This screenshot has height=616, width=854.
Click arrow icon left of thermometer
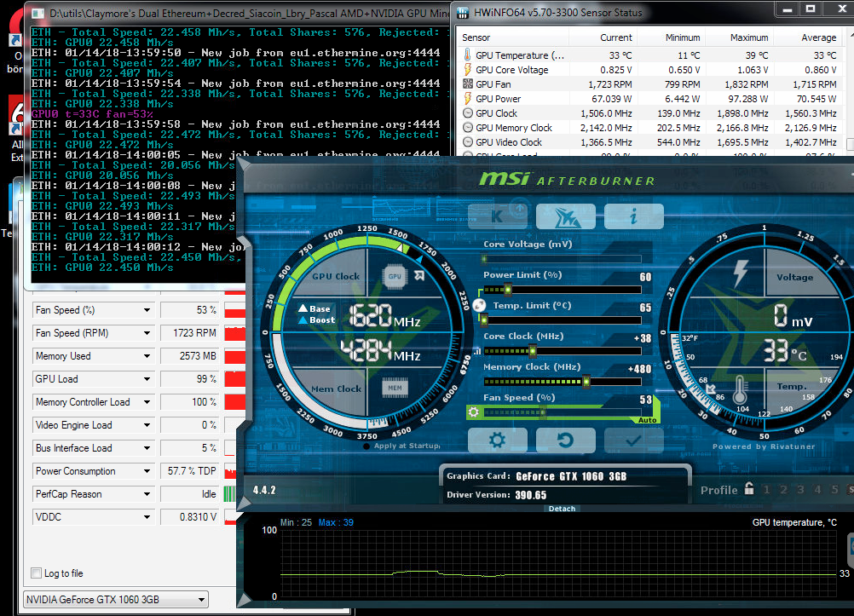[711, 389]
